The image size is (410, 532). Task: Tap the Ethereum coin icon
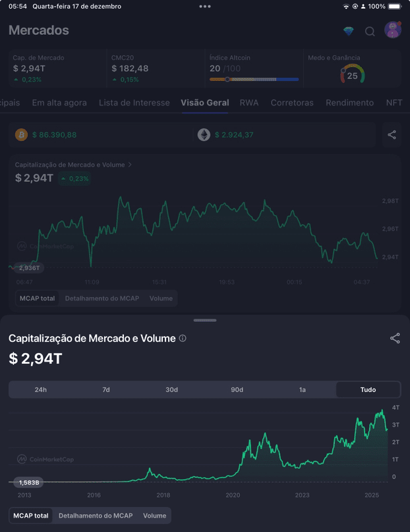click(x=204, y=135)
